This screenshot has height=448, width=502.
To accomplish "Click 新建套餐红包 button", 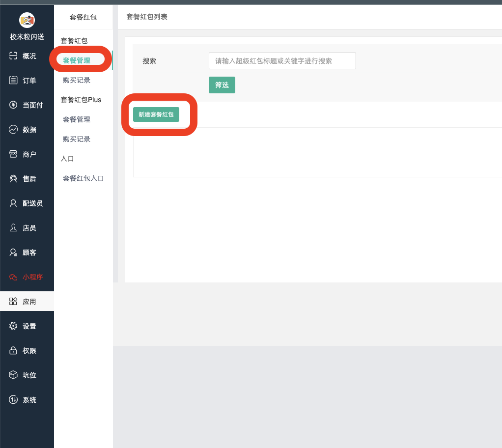I will coord(156,114).
